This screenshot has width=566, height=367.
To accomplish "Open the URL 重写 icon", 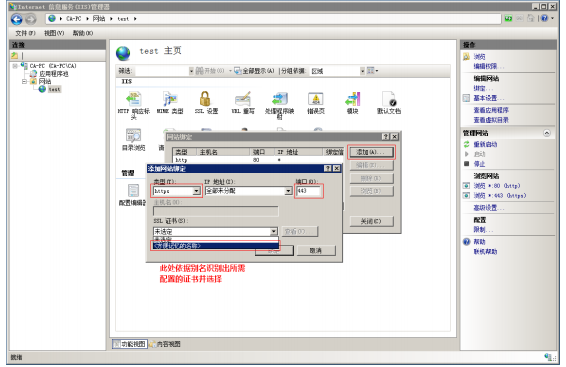I will [243, 99].
